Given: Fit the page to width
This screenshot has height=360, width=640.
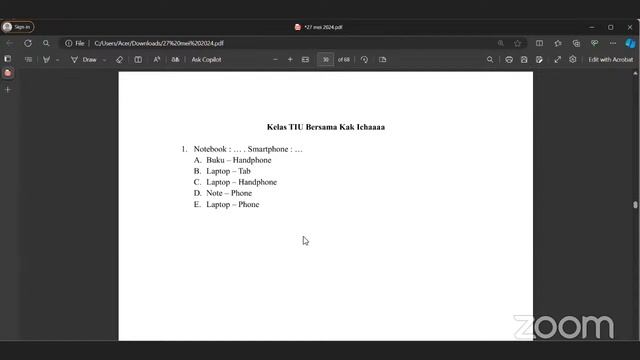Looking at the screenshot, I should coord(305,60).
